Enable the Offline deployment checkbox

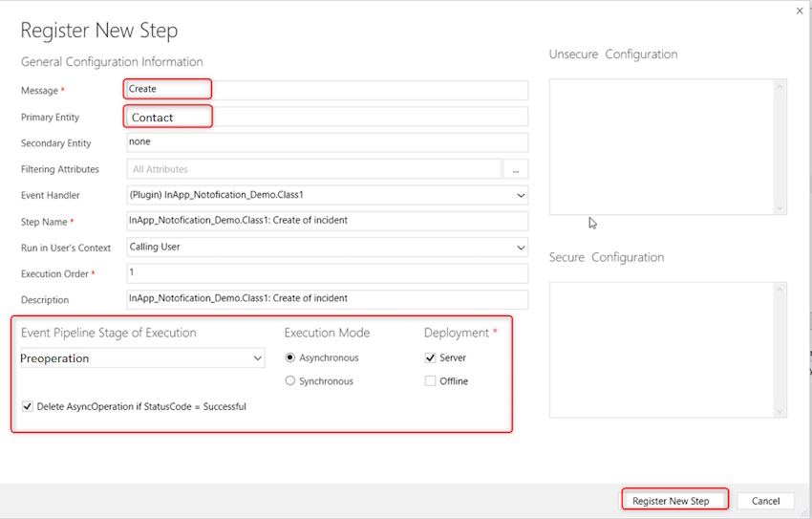coord(430,380)
